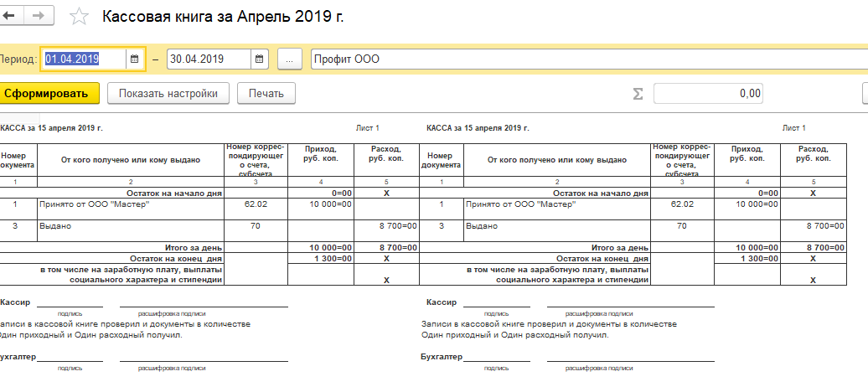Click right Остаток на начало дня row label
This screenshot has width=868, height=387.
[x=601, y=193]
